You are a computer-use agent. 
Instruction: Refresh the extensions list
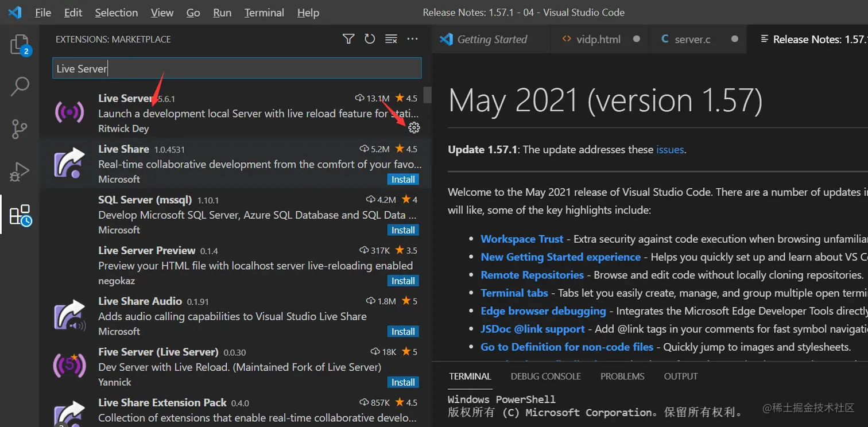tap(370, 39)
